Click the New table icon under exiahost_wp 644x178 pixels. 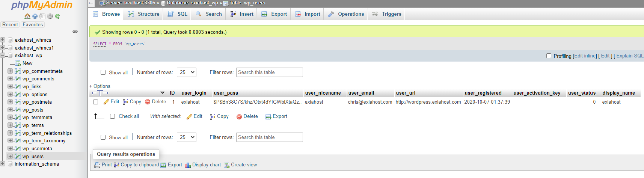pyautogui.click(x=18, y=63)
